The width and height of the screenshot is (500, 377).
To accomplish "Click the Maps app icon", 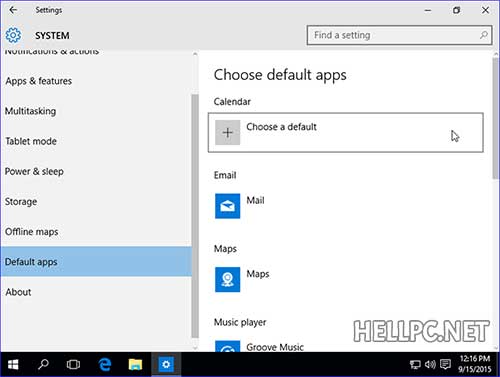I will point(227,279).
